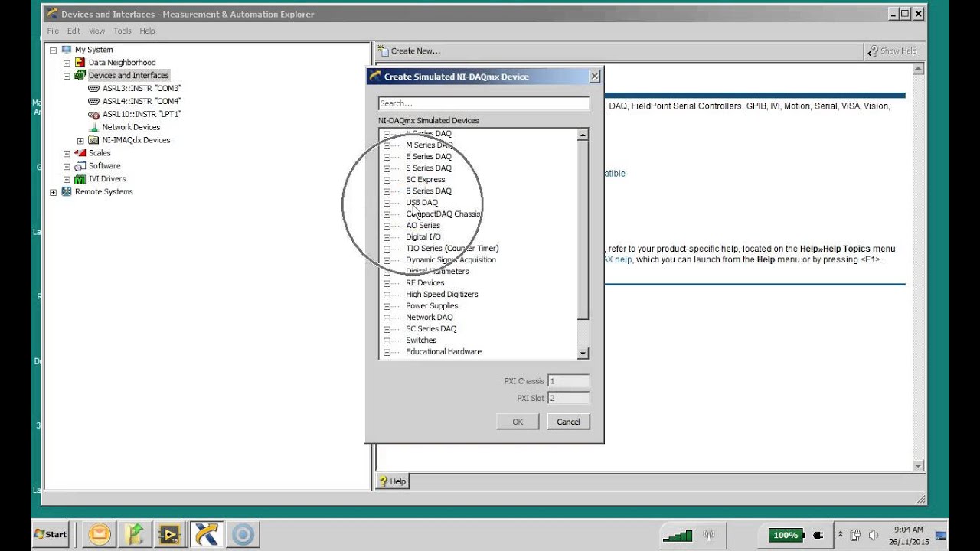Expand the NI-IMAQdx Devices node
The height and width of the screenshot is (551, 980).
(x=80, y=141)
